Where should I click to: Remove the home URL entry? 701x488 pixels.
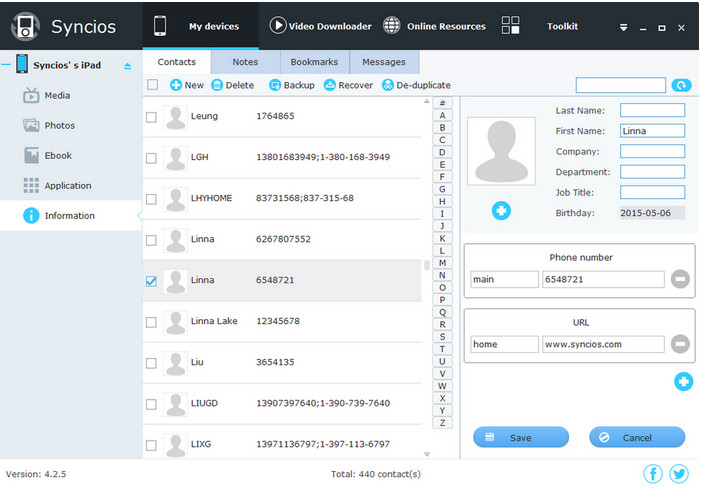(x=680, y=344)
